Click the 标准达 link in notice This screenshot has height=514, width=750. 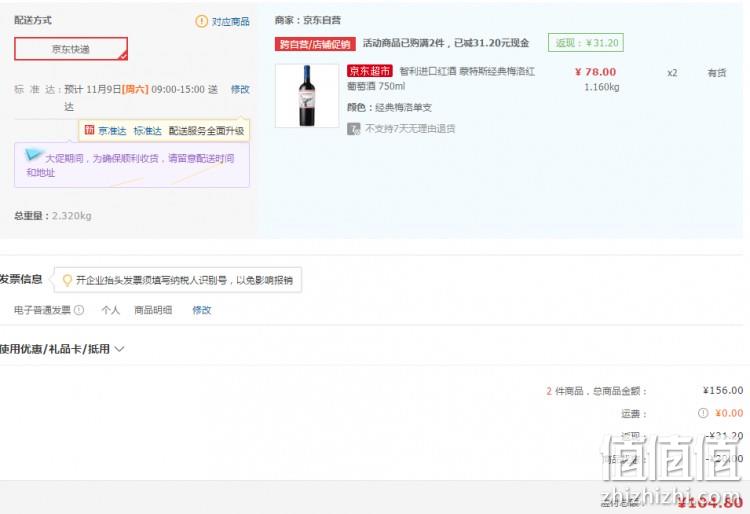pyautogui.click(x=148, y=131)
